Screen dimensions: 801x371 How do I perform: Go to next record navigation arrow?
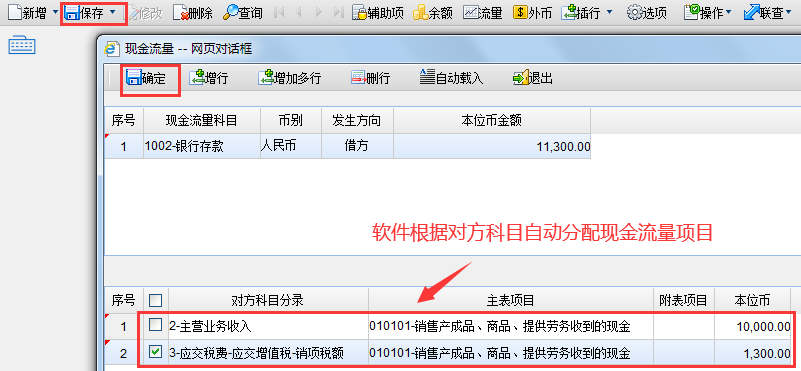pos(319,12)
